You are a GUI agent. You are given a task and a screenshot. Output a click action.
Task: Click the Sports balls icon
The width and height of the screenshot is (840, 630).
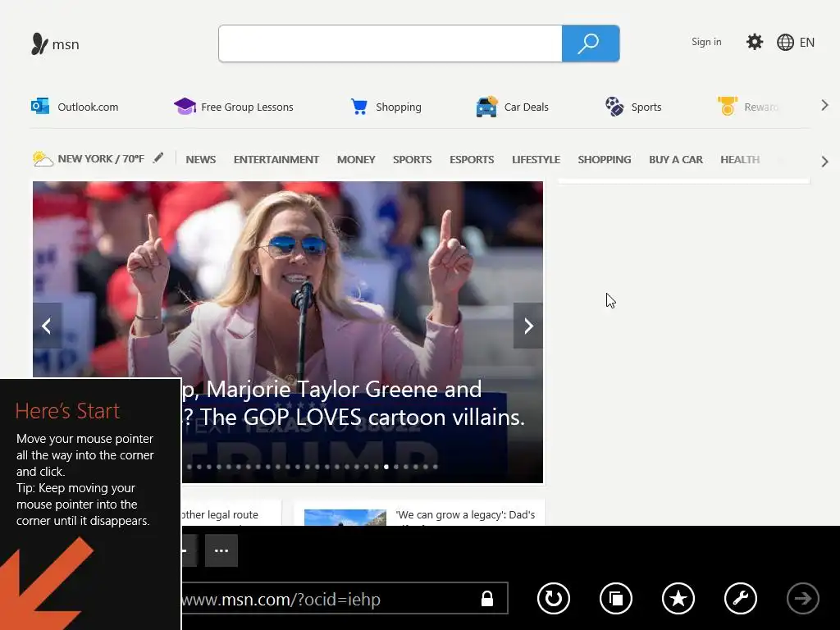tap(614, 107)
